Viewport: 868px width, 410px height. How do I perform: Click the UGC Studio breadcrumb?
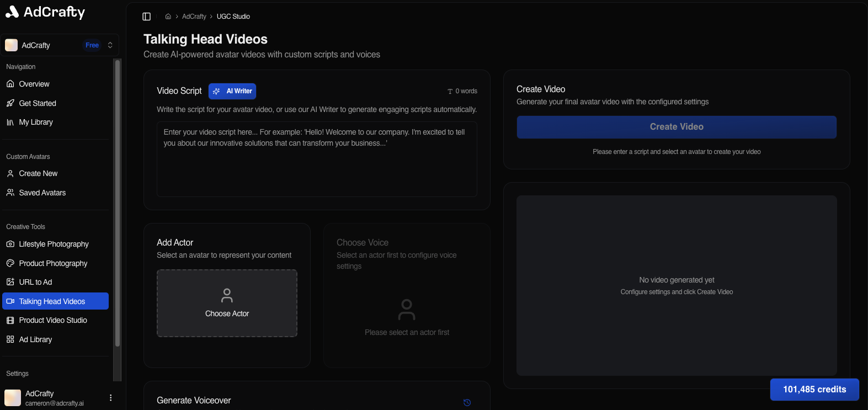(233, 17)
